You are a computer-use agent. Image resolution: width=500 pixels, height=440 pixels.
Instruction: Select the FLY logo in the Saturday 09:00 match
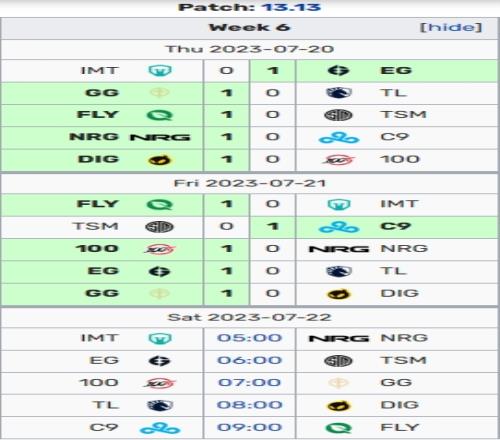click(338, 428)
